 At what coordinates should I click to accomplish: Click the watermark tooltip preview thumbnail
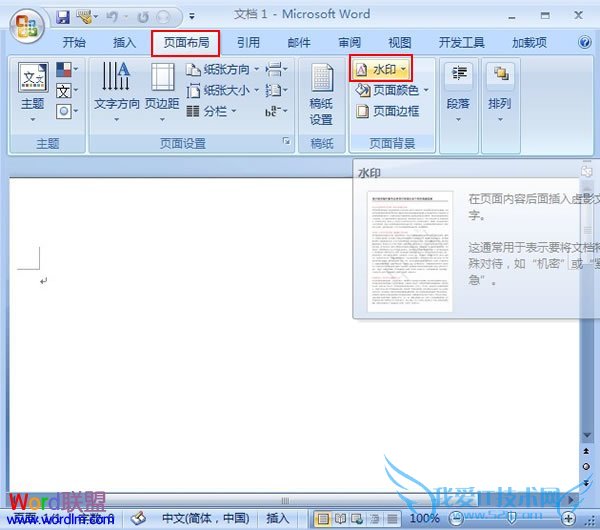tap(410, 251)
